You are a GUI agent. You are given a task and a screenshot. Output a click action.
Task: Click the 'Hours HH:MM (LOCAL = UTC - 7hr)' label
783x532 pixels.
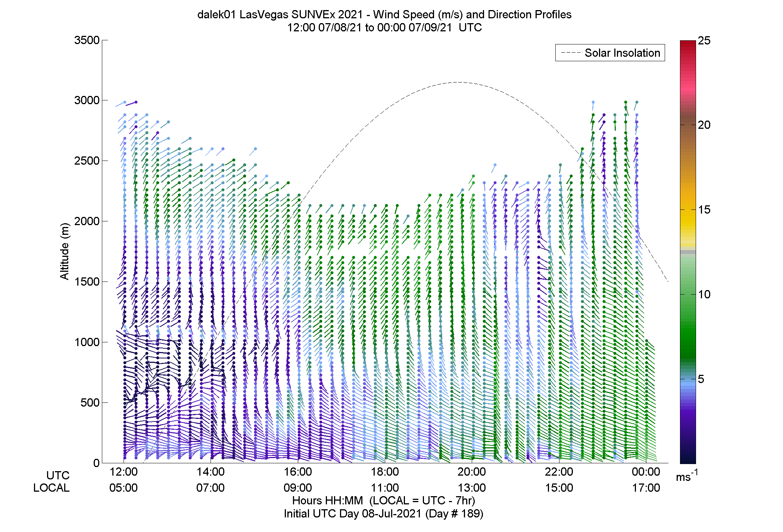pyautogui.click(x=384, y=500)
